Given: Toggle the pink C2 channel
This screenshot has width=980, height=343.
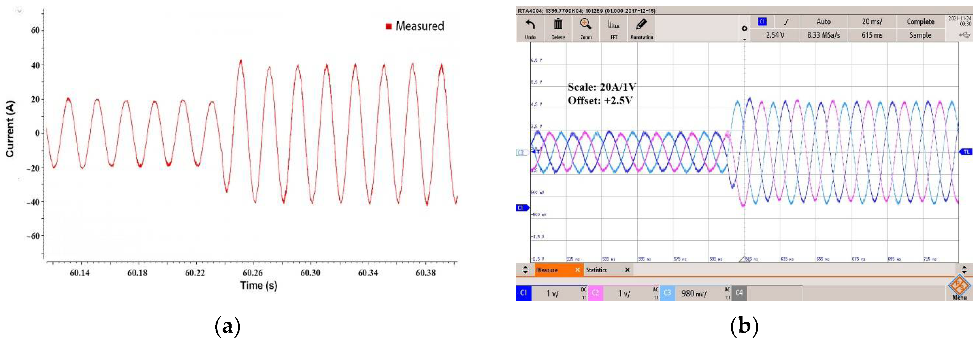Looking at the screenshot, I should click(x=595, y=293).
